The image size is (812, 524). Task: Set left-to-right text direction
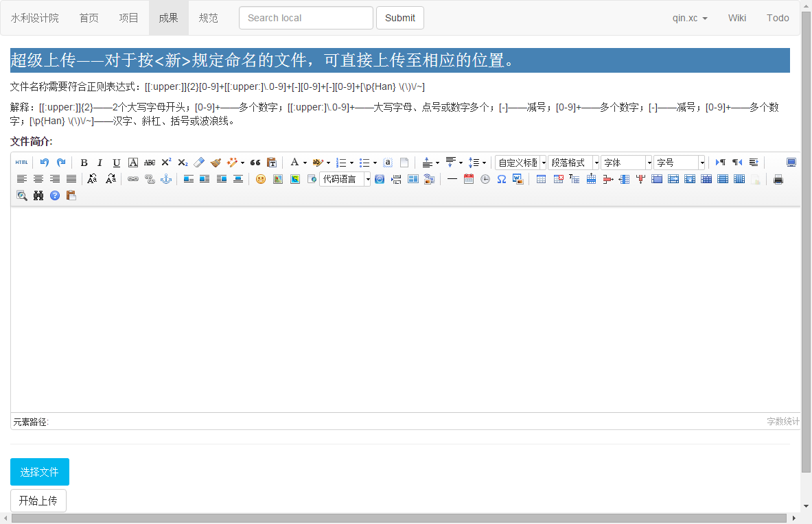720,163
